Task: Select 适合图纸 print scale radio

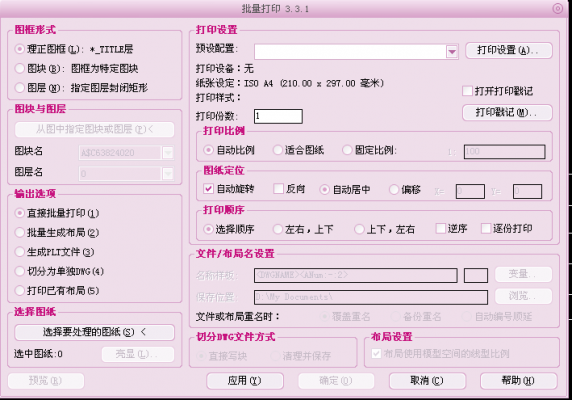Action: [x=278, y=150]
